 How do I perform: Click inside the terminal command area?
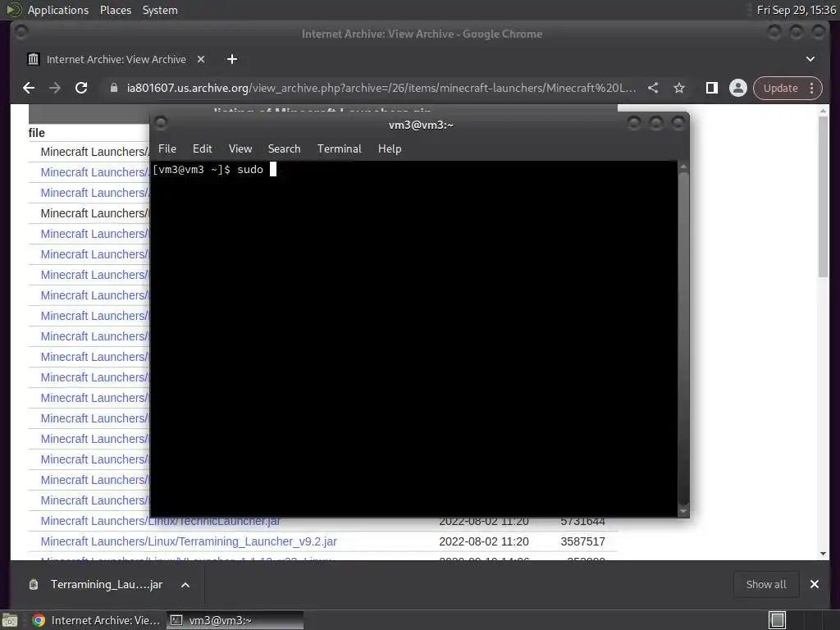(413, 339)
